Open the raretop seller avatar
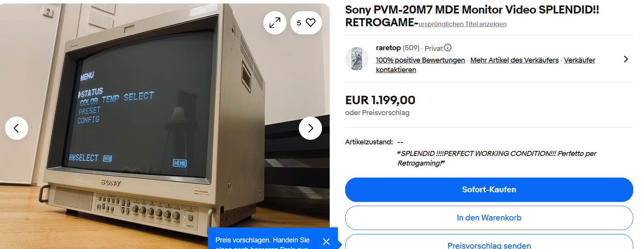644x249 pixels. point(357,59)
